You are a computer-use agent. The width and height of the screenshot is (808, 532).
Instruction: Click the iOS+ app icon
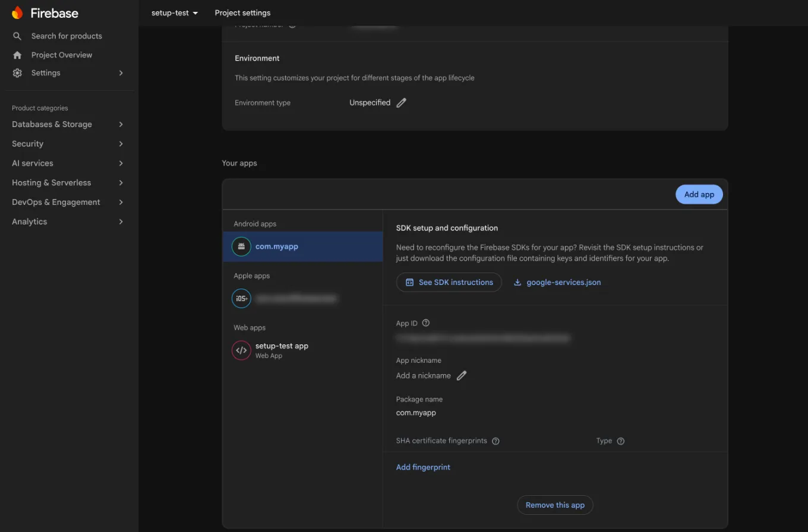(x=241, y=298)
